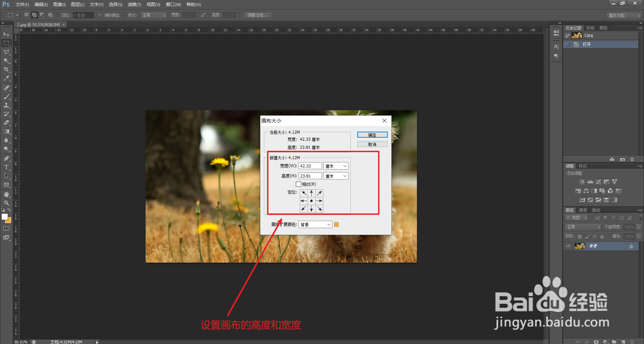
Task: Change the screen mode
Action: coord(6,237)
